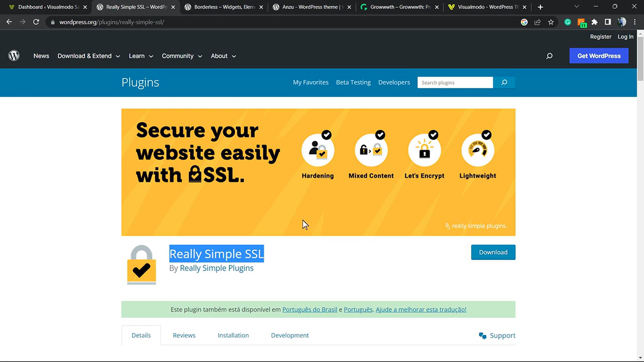This screenshot has width=644, height=362.
Task: Open a new browser tab
Action: (x=540, y=7)
